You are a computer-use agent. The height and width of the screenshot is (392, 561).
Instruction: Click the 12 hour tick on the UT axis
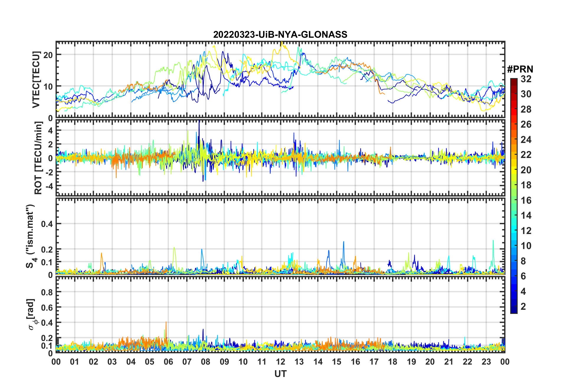pyautogui.click(x=280, y=362)
